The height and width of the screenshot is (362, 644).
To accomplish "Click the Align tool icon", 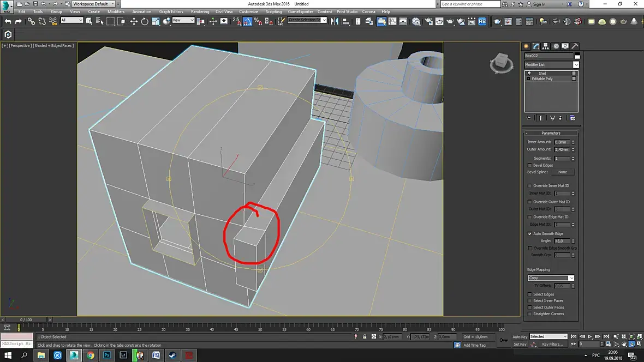I will pyautogui.click(x=345, y=21).
